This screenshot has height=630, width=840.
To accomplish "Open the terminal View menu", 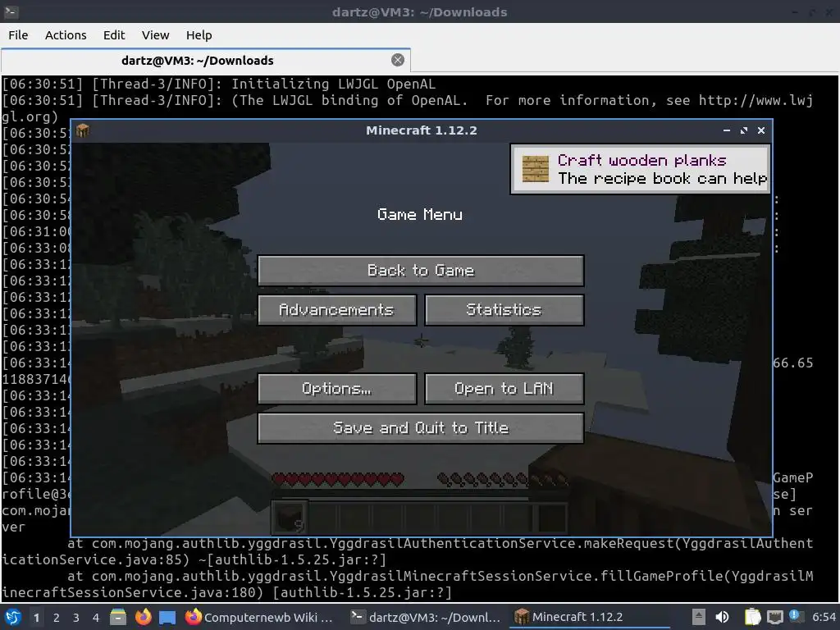I will pyautogui.click(x=155, y=35).
